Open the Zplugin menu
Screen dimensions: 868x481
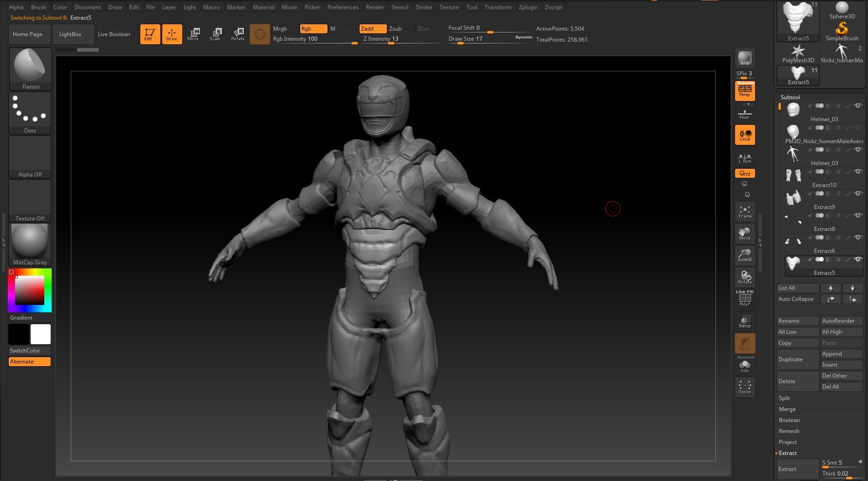pos(528,7)
